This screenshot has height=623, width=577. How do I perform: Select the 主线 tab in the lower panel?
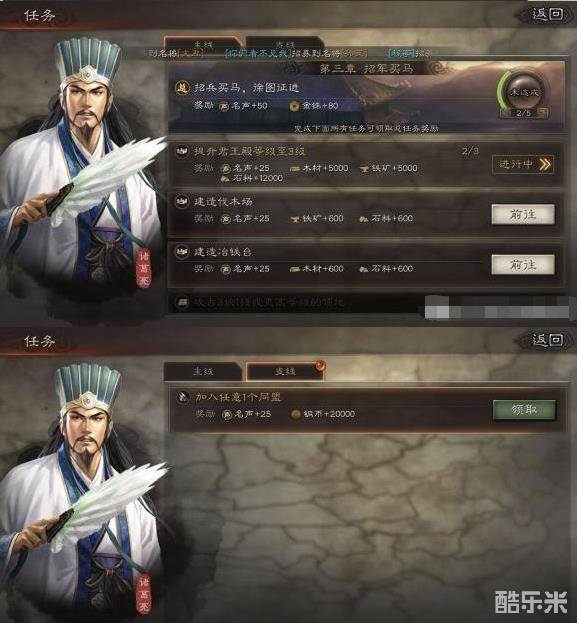pos(203,371)
